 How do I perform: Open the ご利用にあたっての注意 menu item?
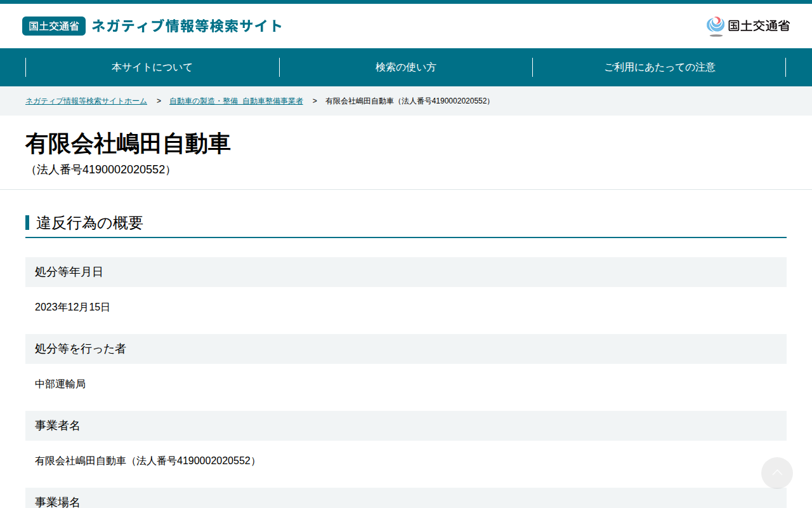pos(660,67)
